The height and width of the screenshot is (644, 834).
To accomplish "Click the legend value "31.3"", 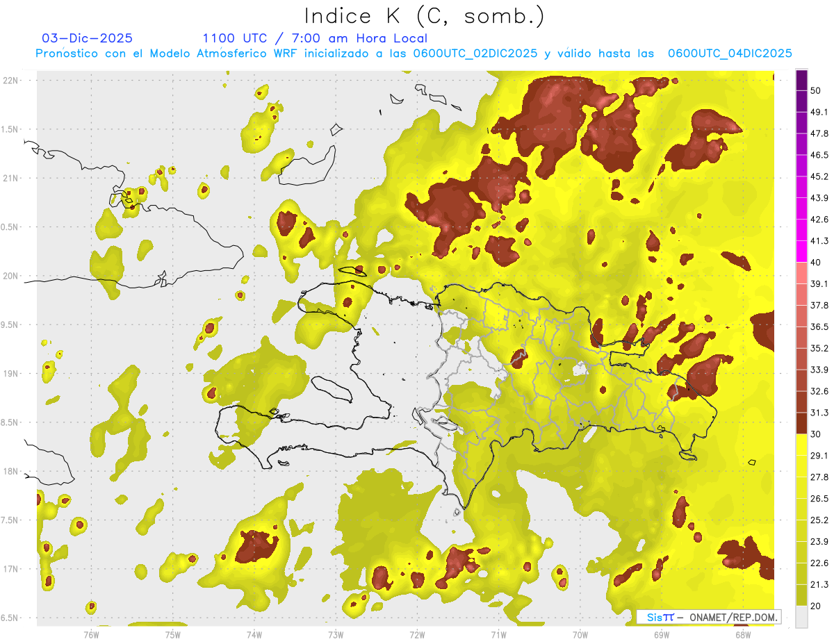I will click(x=819, y=413).
